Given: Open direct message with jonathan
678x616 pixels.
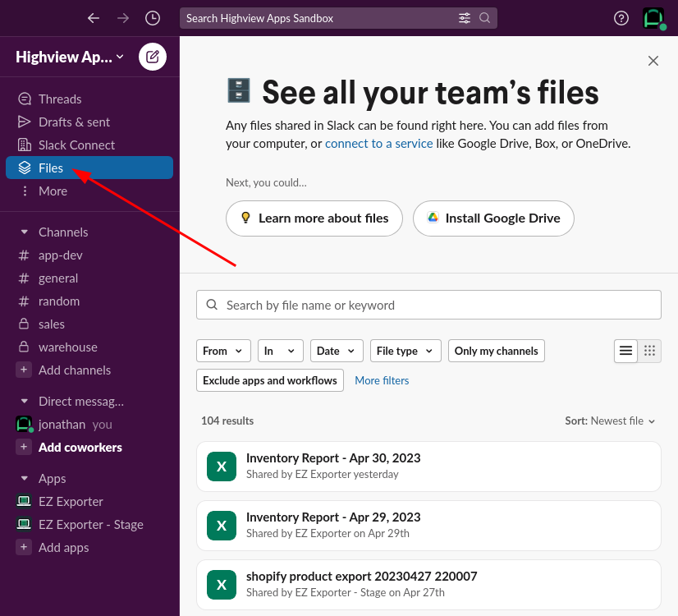Looking at the screenshot, I should click(x=89, y=425).
